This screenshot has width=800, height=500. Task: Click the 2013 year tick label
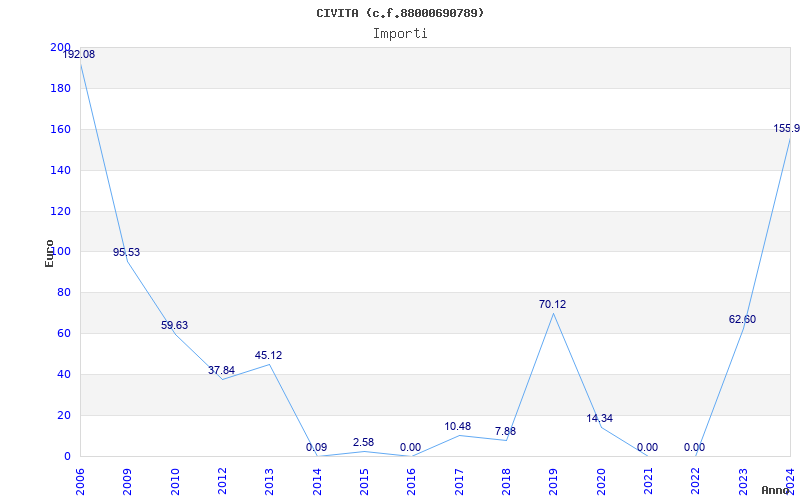point(269,482)
